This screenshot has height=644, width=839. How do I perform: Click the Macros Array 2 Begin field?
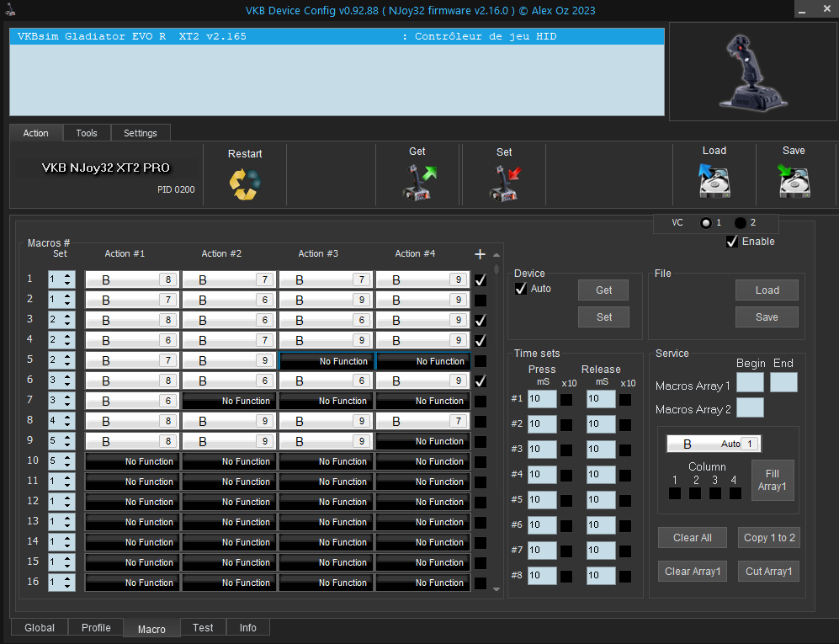click(x=750, y=408)
